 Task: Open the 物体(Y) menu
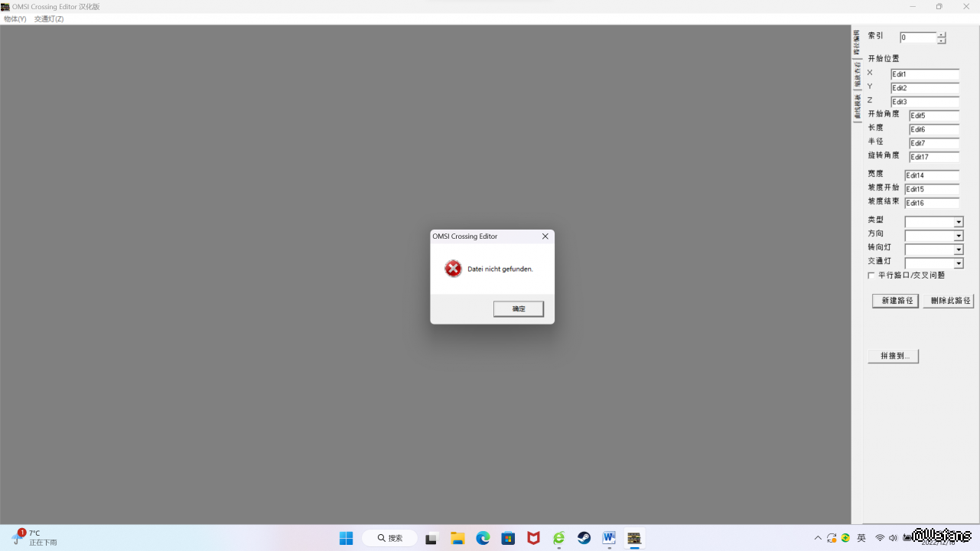coord(15,19)
